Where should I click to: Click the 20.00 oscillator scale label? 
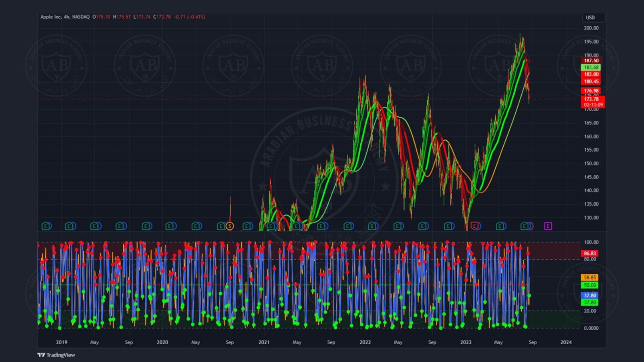pos(590,311)
